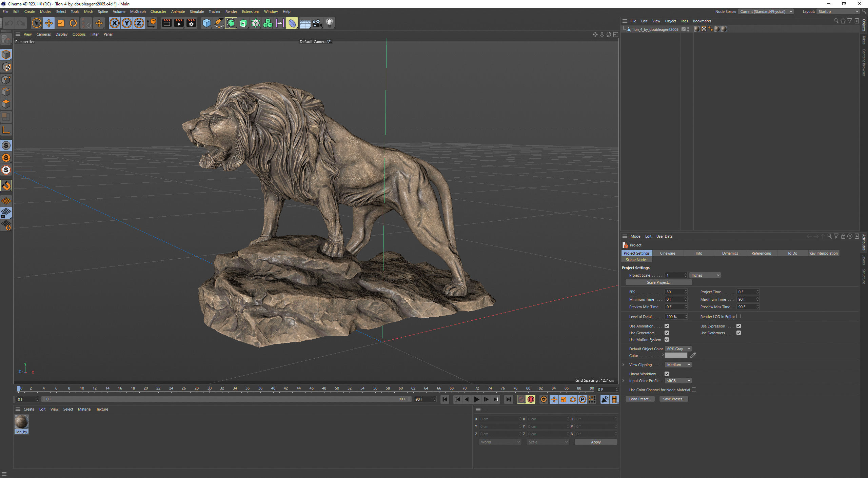868x478 pixels.
Task: Toggle Use Animation checkbox
Action: pos(667,326)
